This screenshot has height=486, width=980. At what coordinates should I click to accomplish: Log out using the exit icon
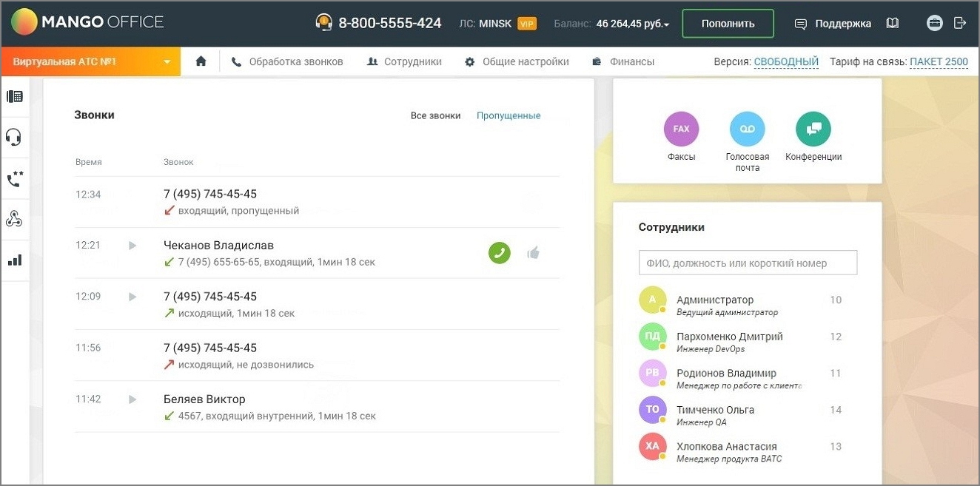point(960,23)
